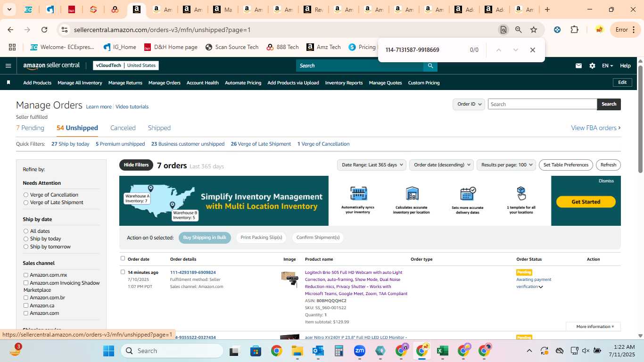The width and height of the screenshot is (644, 362).
Task: Open File Explorer from the taskbar
Action: coord(297,351)
